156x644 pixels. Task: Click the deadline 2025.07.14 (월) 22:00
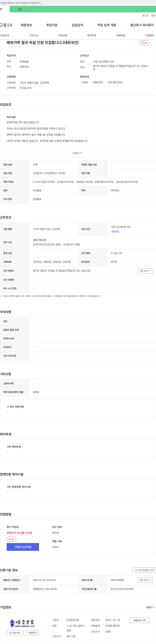(x=19, y=533)
